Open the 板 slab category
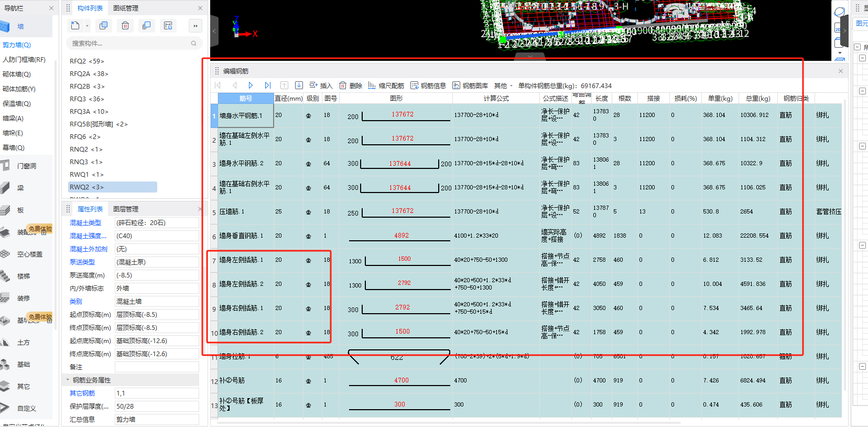The width and height of the screenshot is (868, 427). (x=20, y=210)
